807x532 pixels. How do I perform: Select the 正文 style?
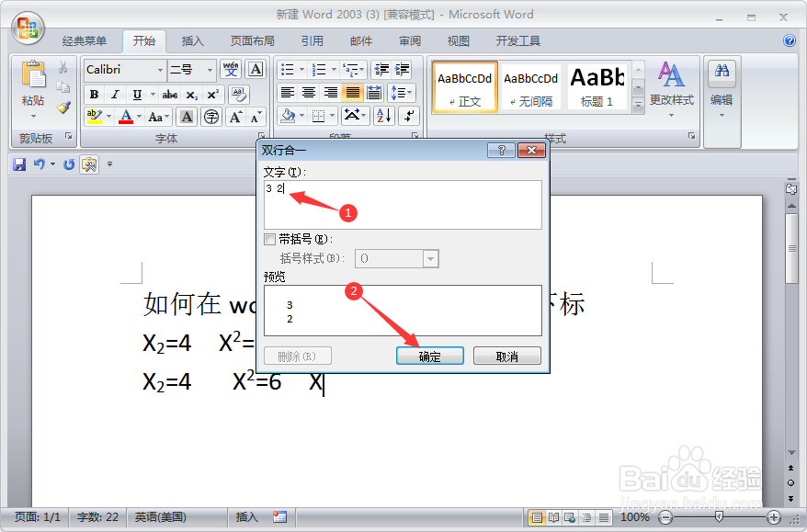[x=465, y=86]
